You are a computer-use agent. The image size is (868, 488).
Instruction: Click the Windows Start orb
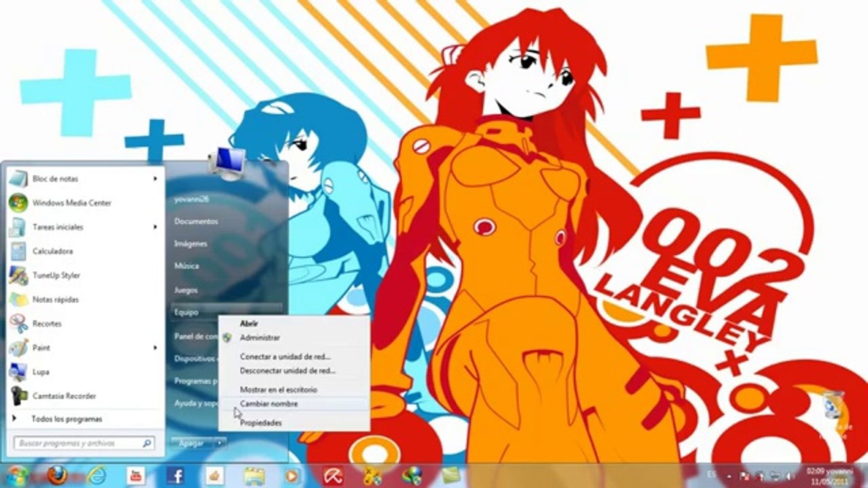pos(18,475)
